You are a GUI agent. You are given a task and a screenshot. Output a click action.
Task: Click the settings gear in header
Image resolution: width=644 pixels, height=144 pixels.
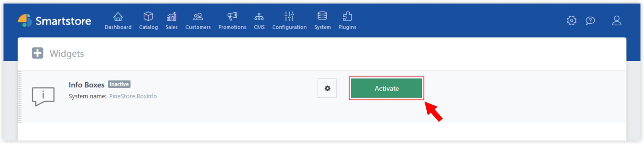[x=571, y=21]
